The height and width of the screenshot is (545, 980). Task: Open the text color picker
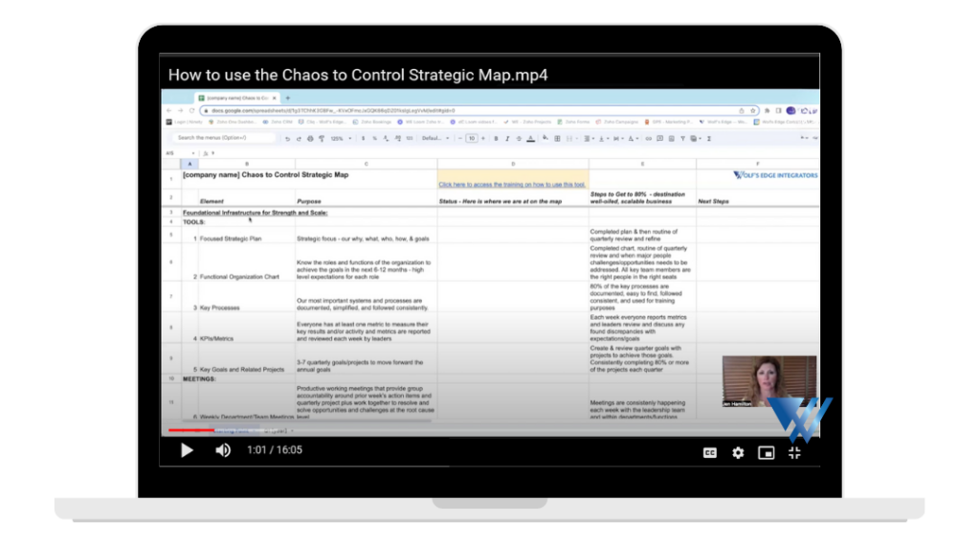click(530, 138)
